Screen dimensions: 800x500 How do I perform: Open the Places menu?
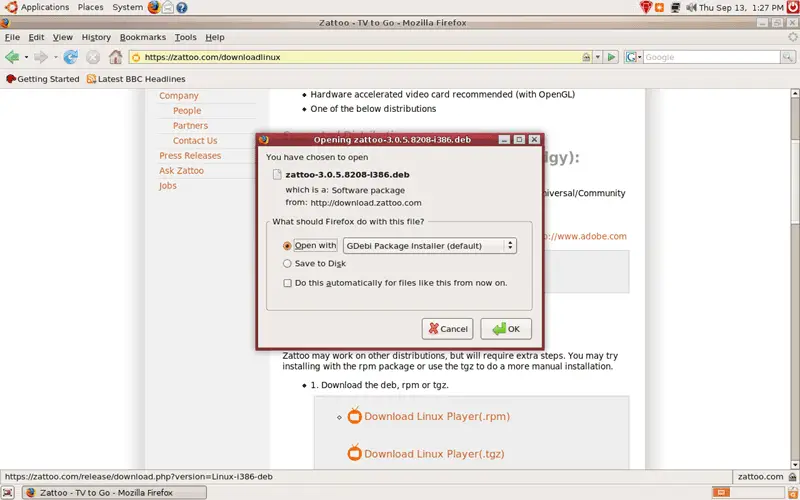click(90, 7)
